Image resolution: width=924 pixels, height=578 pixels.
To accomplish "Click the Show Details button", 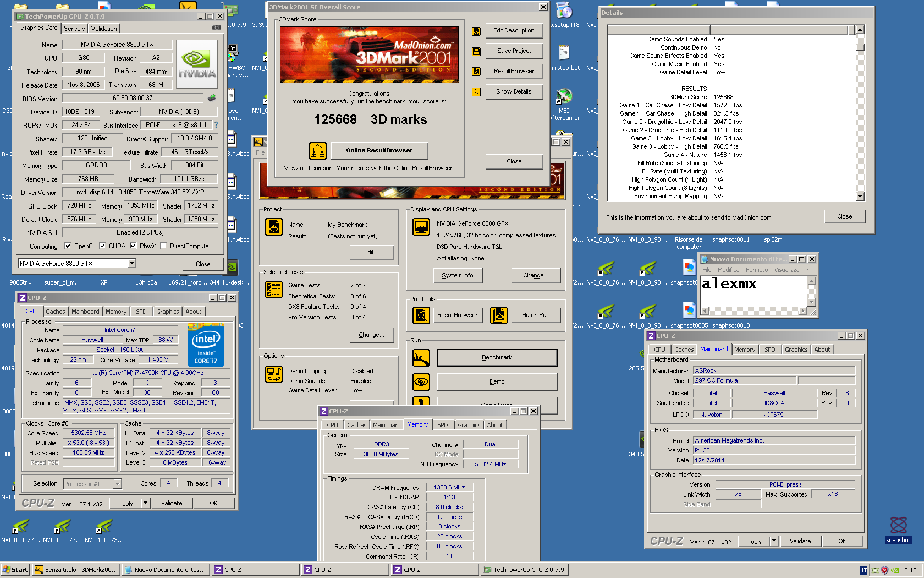I will point(514,92).
